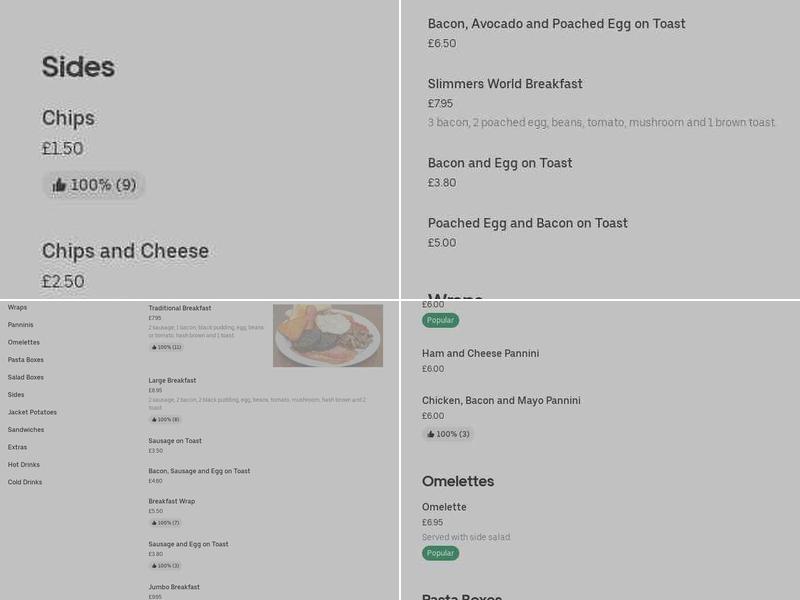Click the Ham and Cheese Pannini item
800x600 pixels.
click(x=480, y=353)
